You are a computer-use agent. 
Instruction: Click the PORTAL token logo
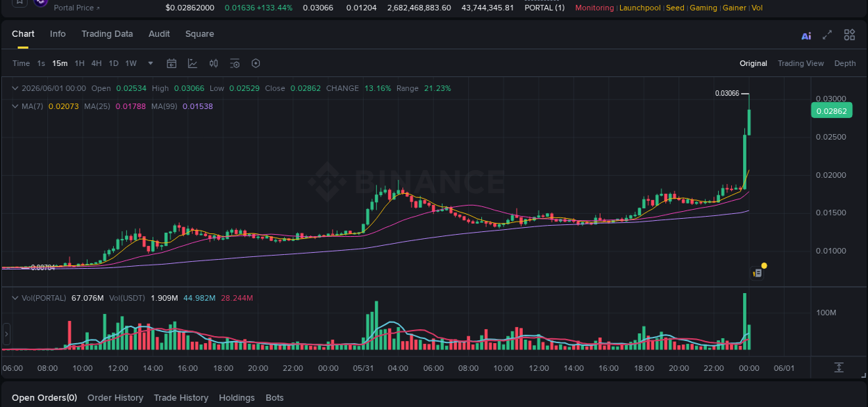40,3
